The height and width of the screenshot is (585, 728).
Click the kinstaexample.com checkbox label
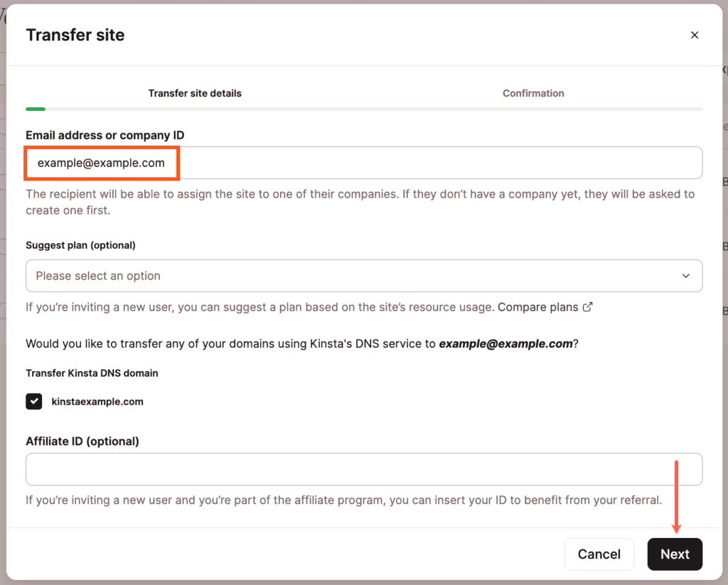click(97, 401)
